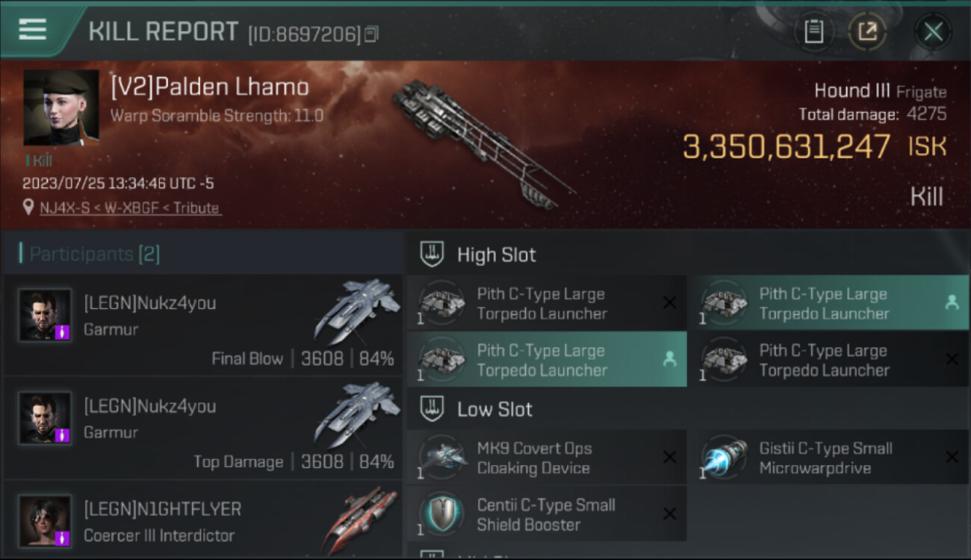971x560 pixels.
Task: Click the High Slot section icon
Action: 432,254
